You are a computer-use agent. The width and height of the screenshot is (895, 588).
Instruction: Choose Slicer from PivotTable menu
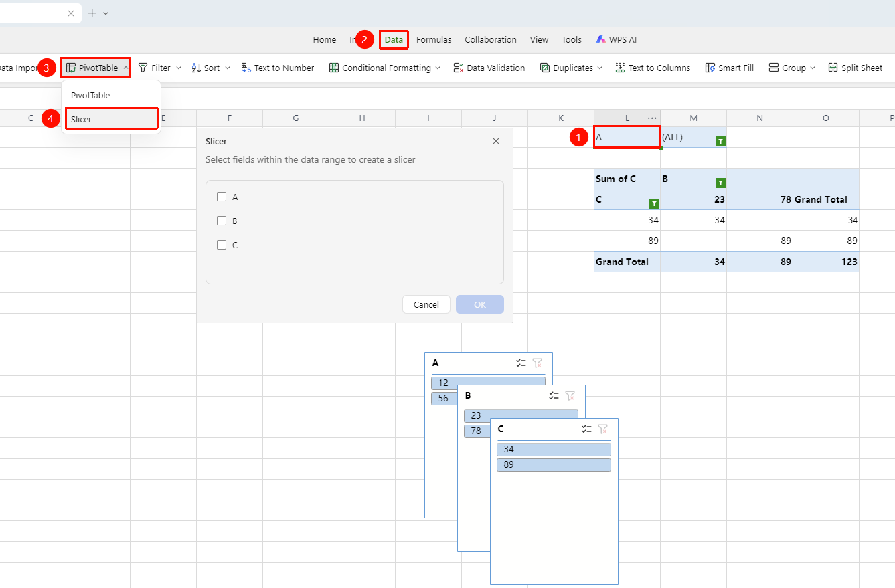[111, 119]
